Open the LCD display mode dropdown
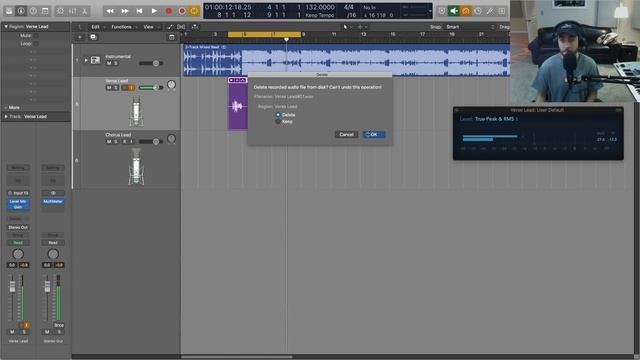 pos(430,11)
